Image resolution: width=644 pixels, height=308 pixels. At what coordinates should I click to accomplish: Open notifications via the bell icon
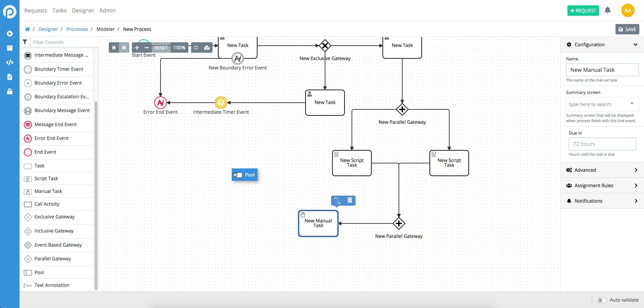[x=608, y=10]
